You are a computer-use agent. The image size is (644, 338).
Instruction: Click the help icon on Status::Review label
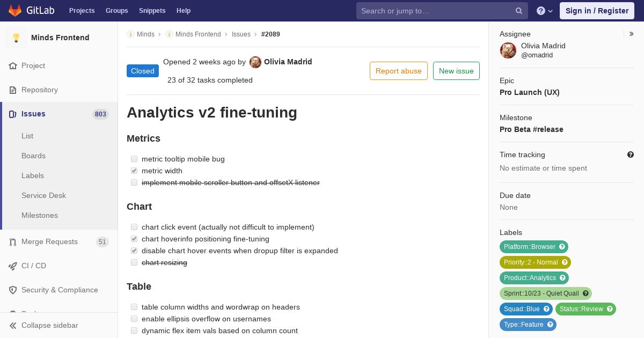click(610, 309)
